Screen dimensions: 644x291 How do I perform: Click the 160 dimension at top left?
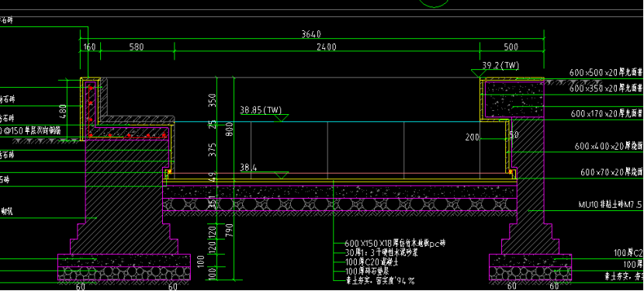[89, 47]
